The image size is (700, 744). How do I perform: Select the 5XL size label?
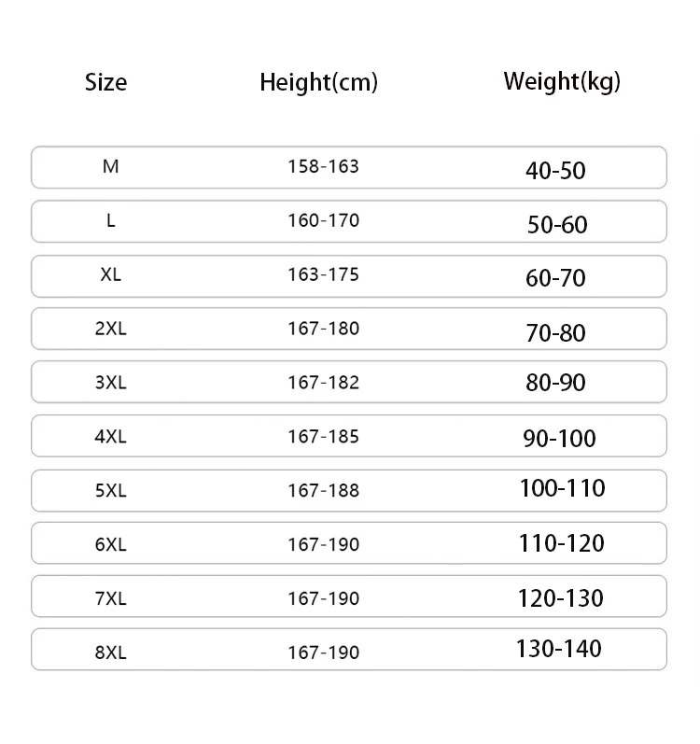pos(110,491)
